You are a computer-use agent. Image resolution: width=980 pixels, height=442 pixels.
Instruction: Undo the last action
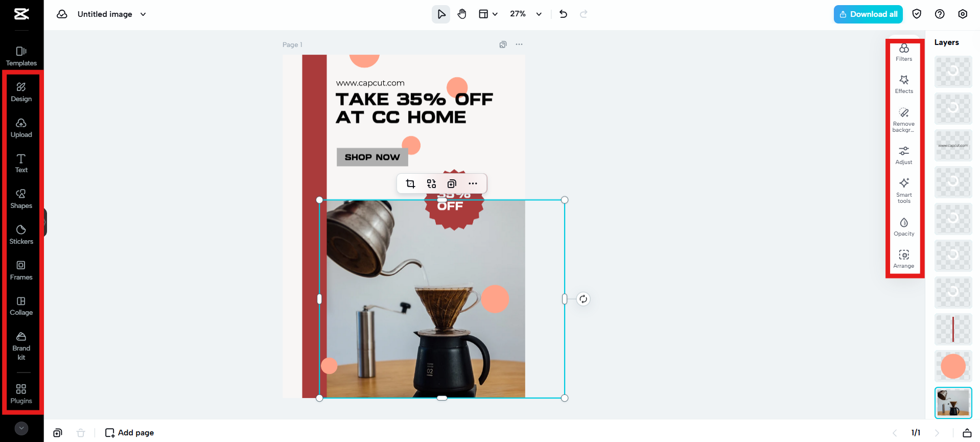click(563, 14)
